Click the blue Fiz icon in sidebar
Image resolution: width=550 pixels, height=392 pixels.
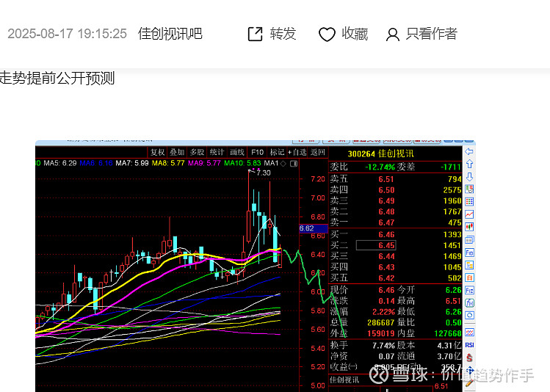[469, 290]
